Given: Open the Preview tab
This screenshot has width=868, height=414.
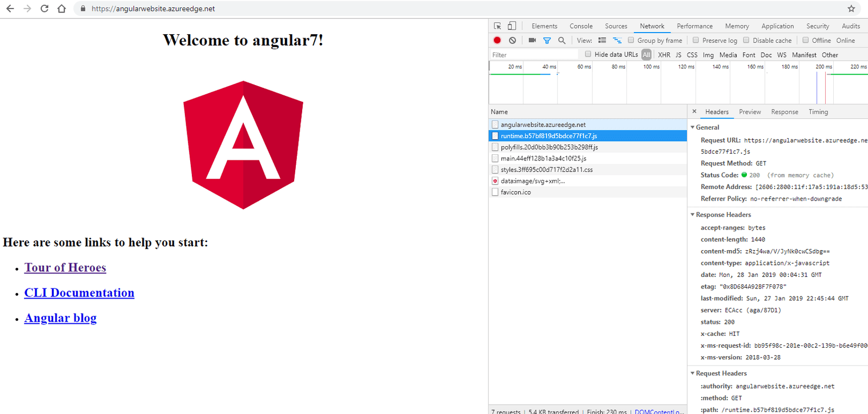Looking at the screenshot, I should click(x=750, y=111).
